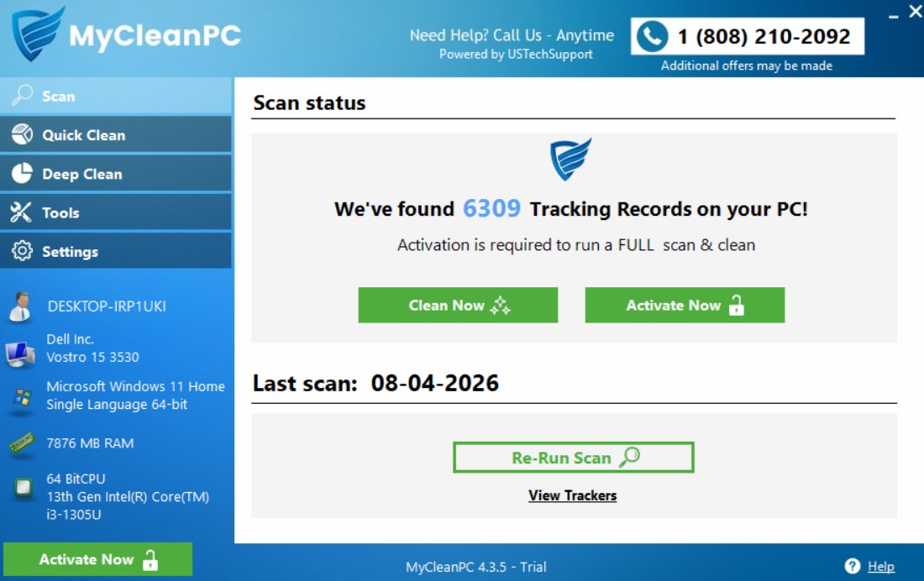Screen dimensions: 924x581
Task: Click the Powered by USTechSupport text
Action: [516, 55]
